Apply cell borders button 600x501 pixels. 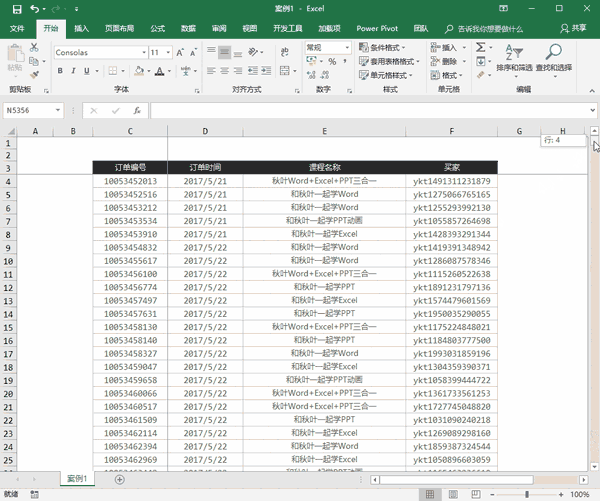(112, 71)
